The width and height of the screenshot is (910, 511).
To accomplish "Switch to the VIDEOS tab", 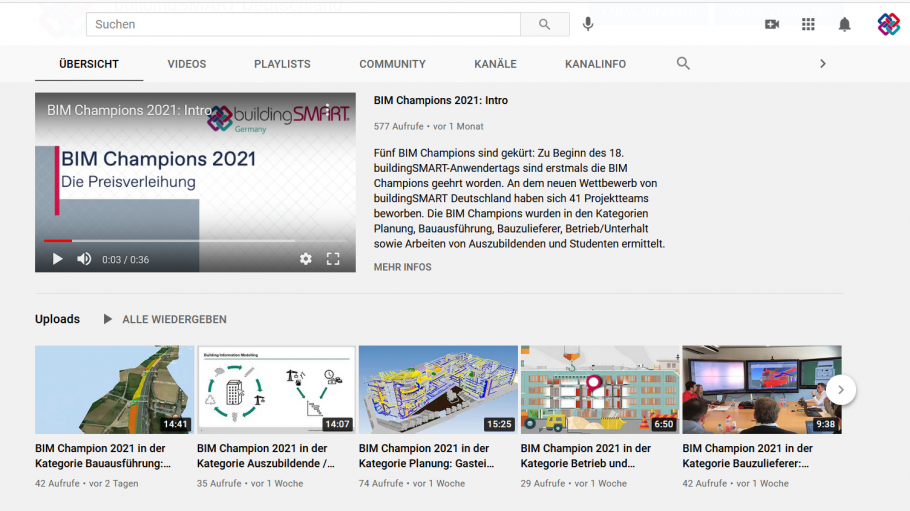I will [187, 64].
